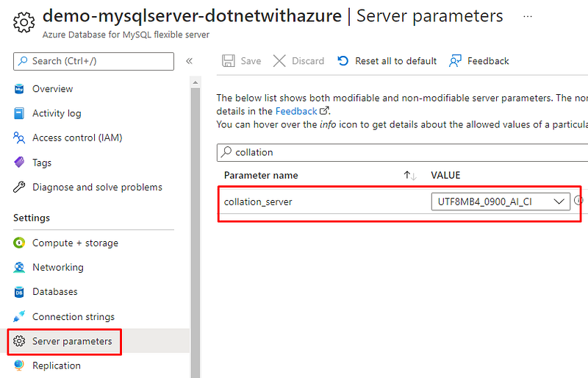Click the sidebar scrollbar up arrow

pos(195,82)
